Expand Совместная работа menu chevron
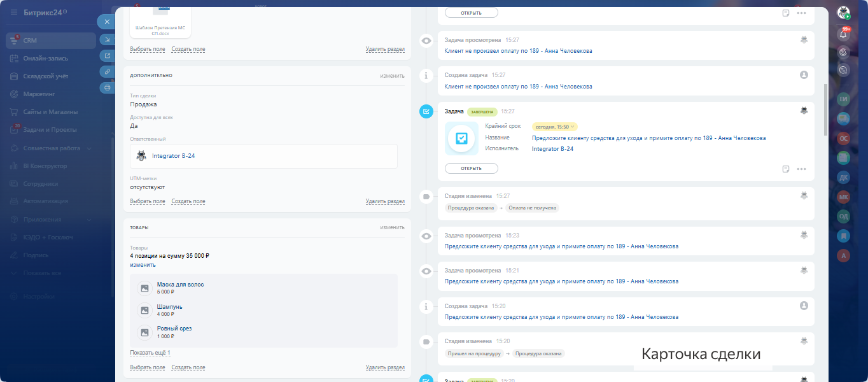 (x=89, y=148)
